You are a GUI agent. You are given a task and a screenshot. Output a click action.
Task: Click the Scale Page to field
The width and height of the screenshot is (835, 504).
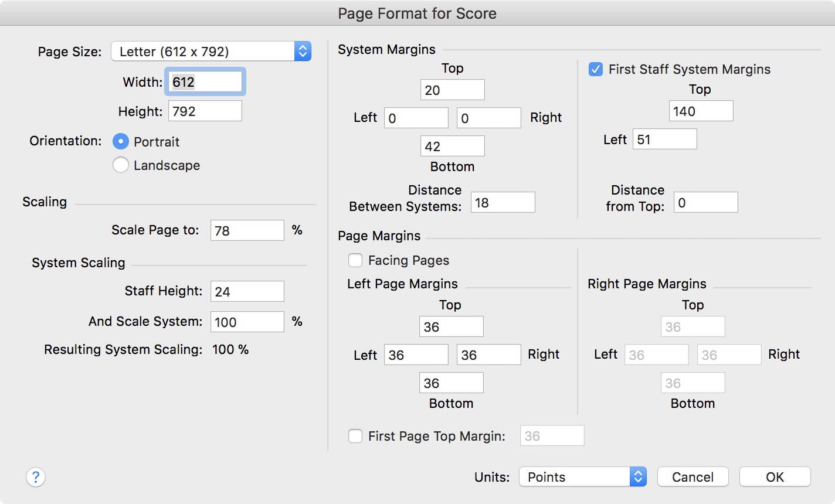247,230
